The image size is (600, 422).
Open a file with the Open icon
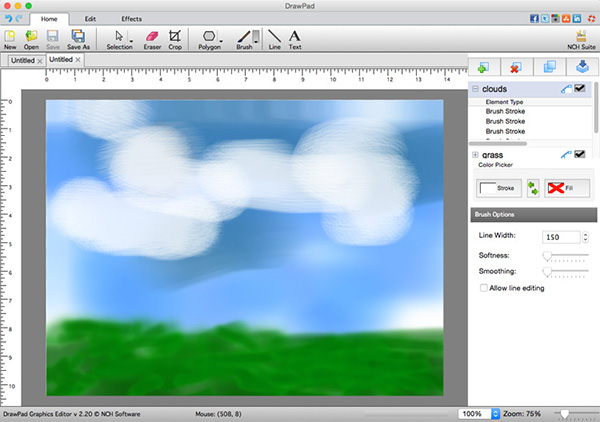click(31, 39)
